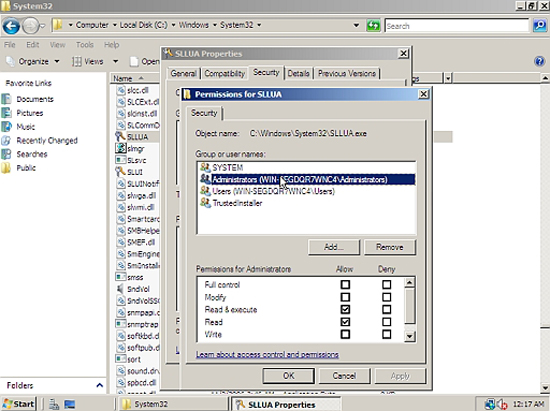Expand the Computer breadcrumb arrow
The height and width of the screenshot is (411, 550).
[115, 25]
